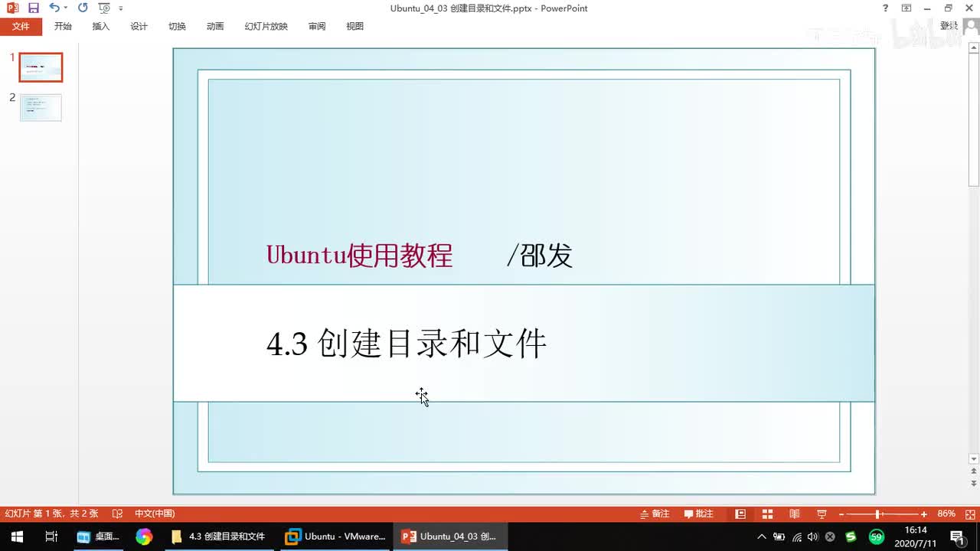Switch to the 插入 ribbon tab

coord(101,26)
